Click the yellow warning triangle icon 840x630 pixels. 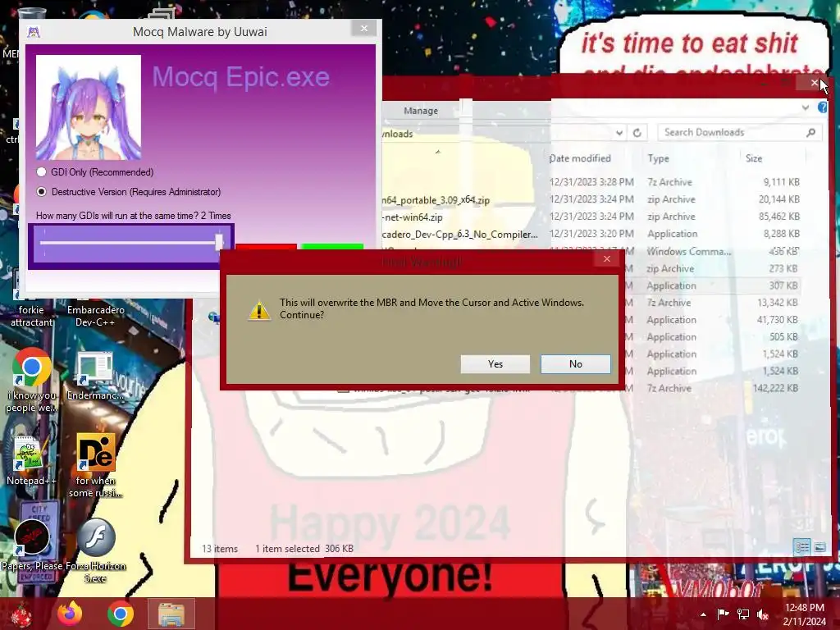point(259,309)
